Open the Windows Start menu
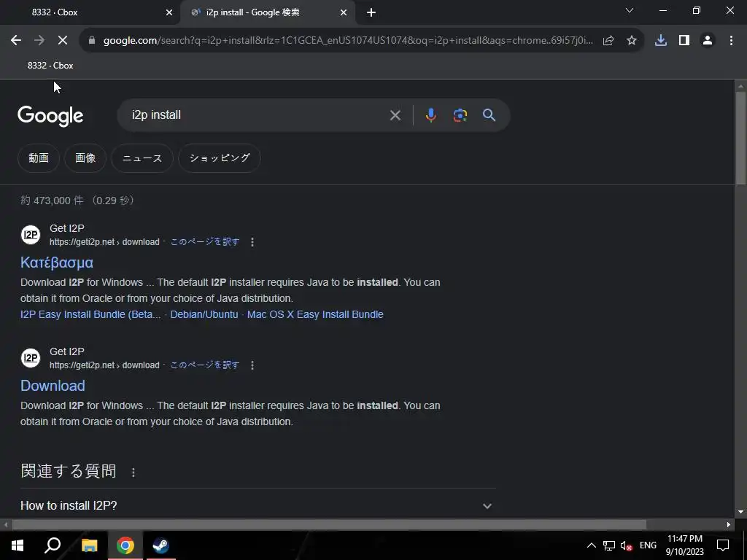This screenshot has width=747, height=560. point(18,545)
